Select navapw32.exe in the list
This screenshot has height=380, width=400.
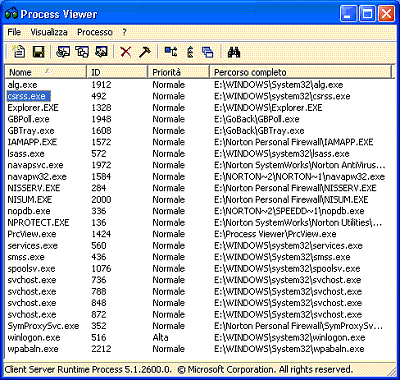(x=37, y=177)
